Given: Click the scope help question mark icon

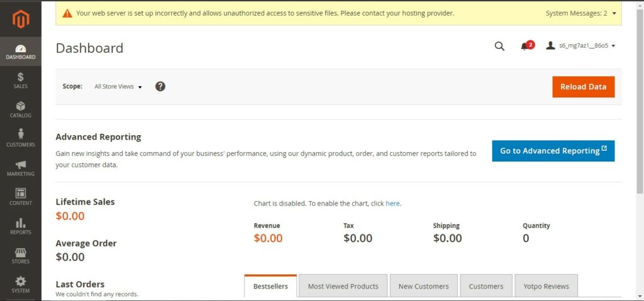Looking at the screenshot, I should 160,87.
